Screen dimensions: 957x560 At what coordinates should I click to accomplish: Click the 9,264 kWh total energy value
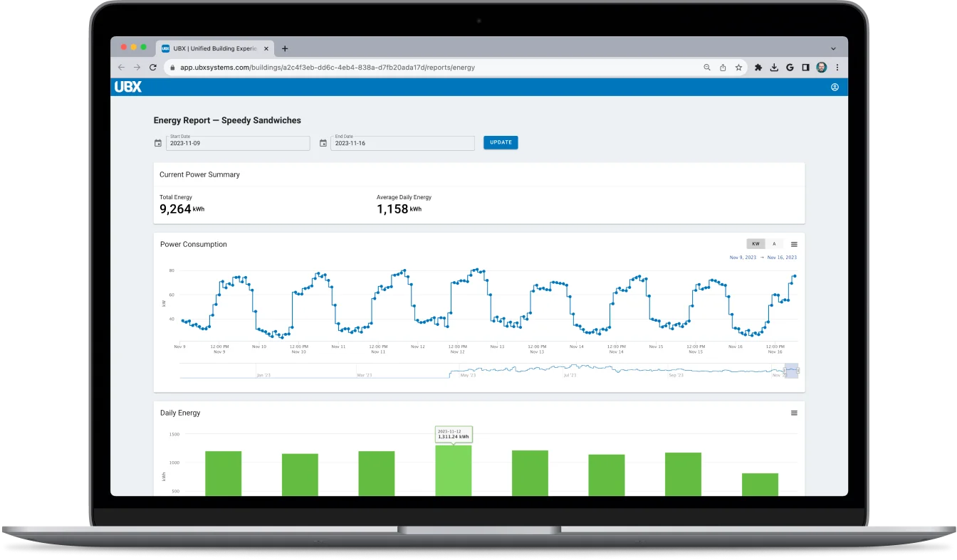(182, 209)
